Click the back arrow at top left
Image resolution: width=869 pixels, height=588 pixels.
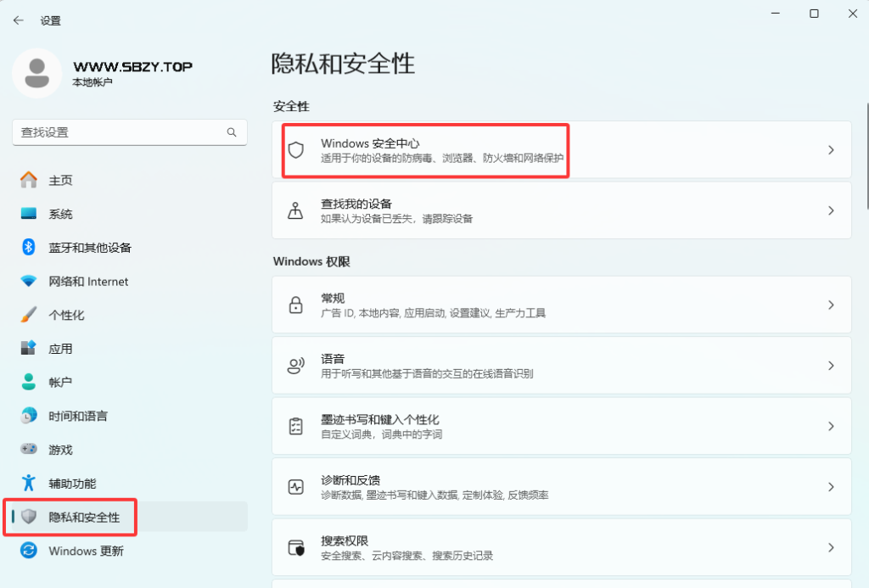(18, 20)
